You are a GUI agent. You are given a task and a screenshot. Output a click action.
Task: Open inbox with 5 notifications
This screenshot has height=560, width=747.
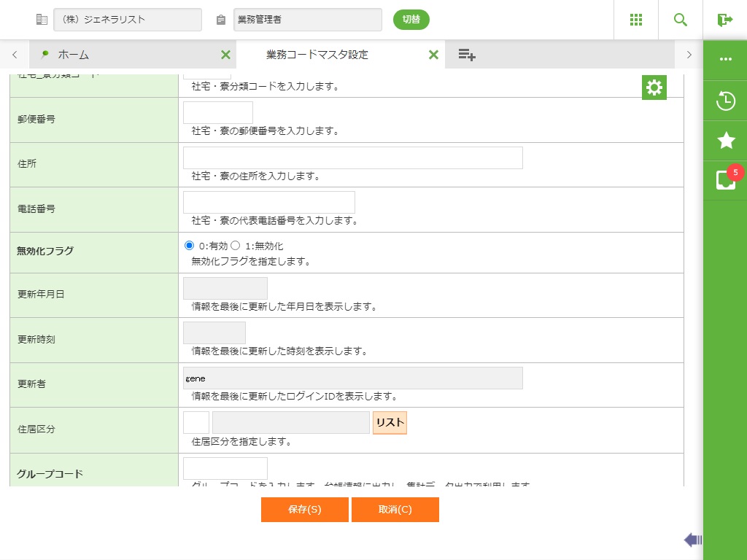pyautogui.click(x=726, y=180)
